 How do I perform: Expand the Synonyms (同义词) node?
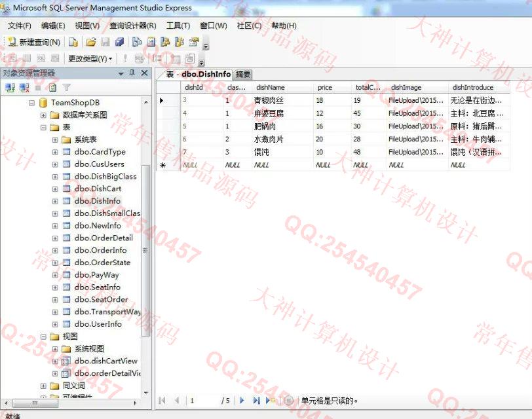point(43,386)
